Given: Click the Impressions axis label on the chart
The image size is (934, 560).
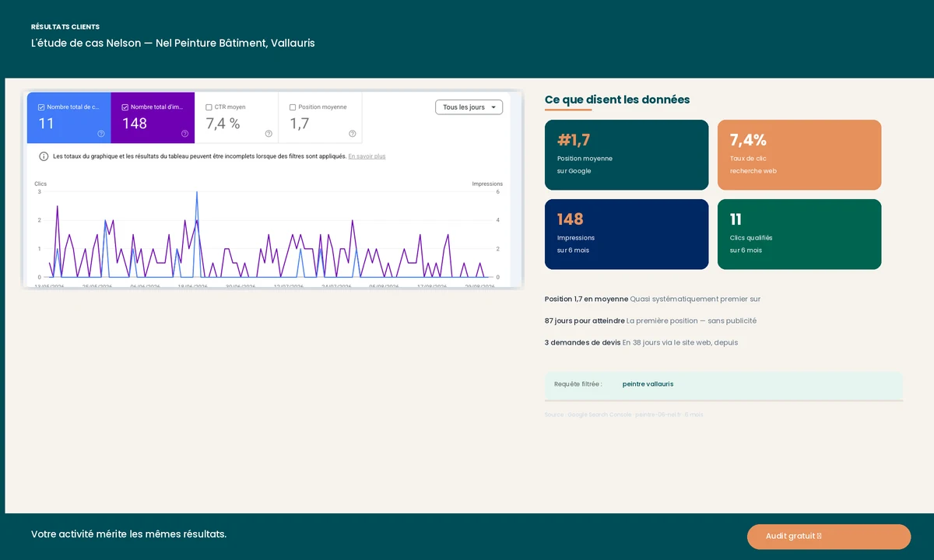Looking at the screenshot, I should pyautogui.click(x=487, y=184).
